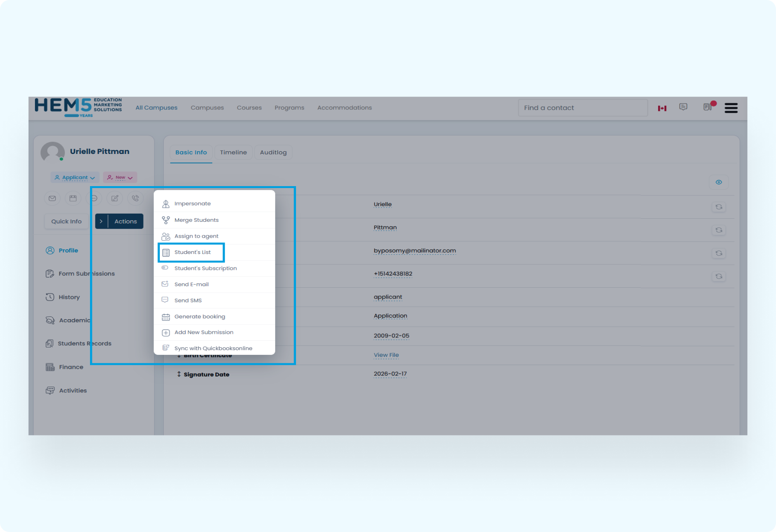Select the phone call icon

(135, 198)
